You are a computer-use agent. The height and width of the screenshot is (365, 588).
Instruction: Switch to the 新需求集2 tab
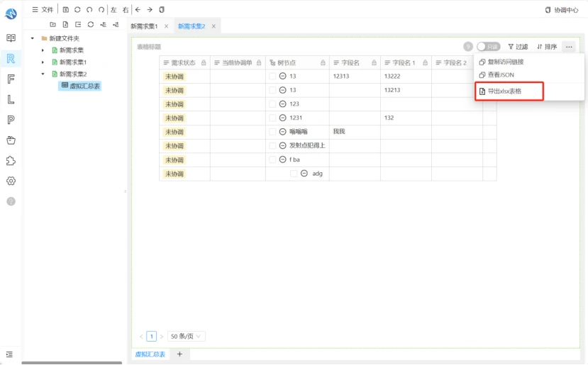coord(192,26)
